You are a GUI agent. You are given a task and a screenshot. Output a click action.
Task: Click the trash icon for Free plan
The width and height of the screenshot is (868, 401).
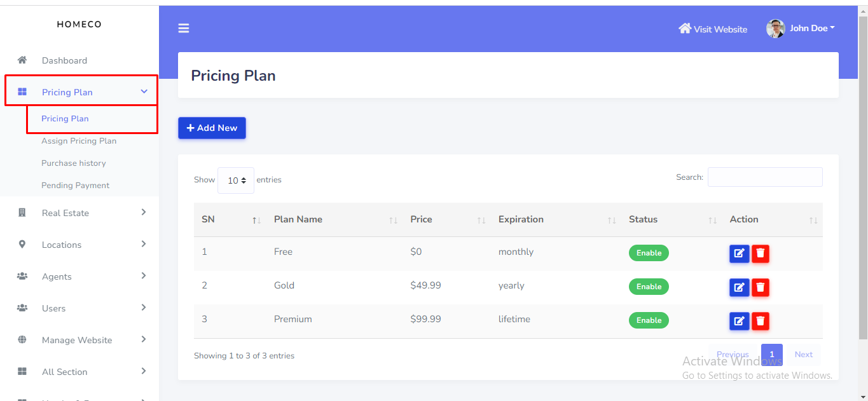tap(760, 254)
